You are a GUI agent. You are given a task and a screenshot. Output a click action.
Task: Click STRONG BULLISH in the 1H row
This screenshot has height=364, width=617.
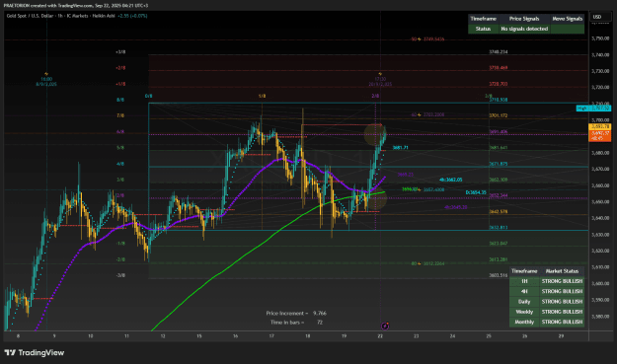562,281
